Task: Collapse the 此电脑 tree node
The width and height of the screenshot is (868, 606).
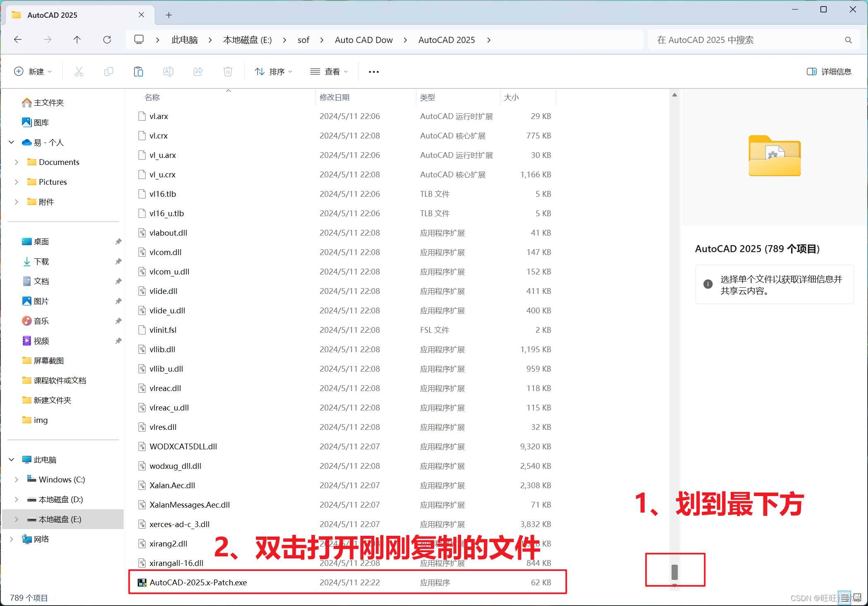Action: point(12,460)
